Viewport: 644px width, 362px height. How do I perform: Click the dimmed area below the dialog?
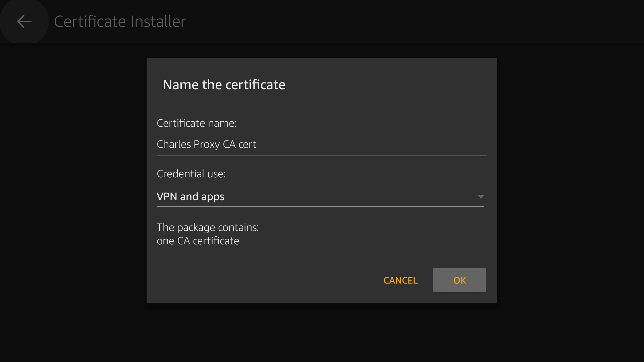(322, 333)
